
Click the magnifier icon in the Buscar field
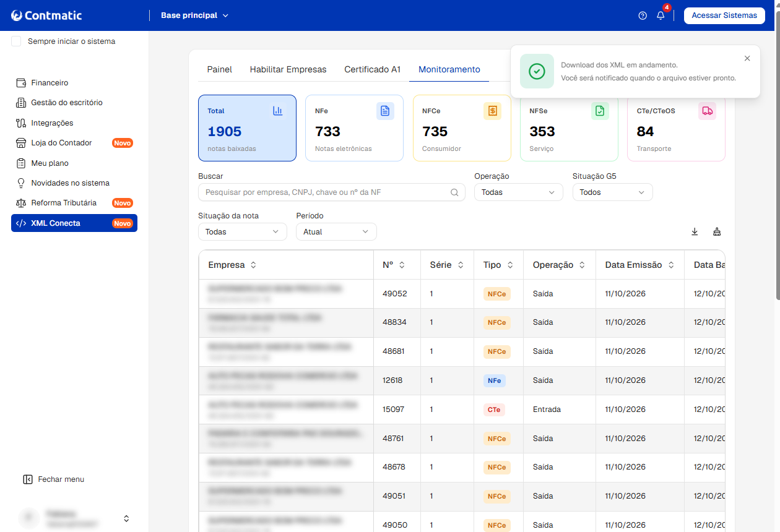tap(454, 192)
